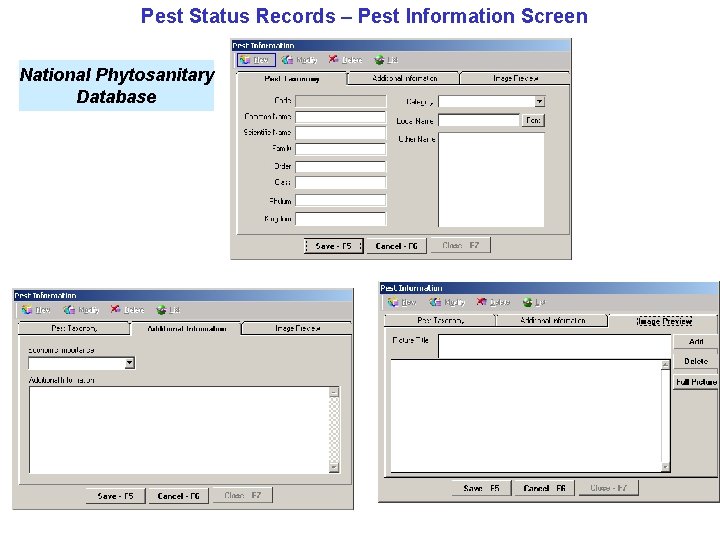Click Close - F7 button in top window
720x540 pixels.
[x=461, y=246]
